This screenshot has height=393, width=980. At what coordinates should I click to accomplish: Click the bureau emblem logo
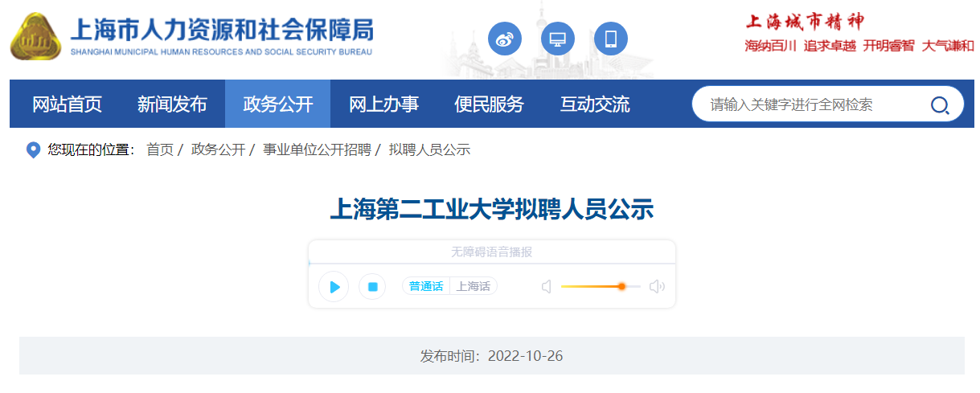click(35, 37)
